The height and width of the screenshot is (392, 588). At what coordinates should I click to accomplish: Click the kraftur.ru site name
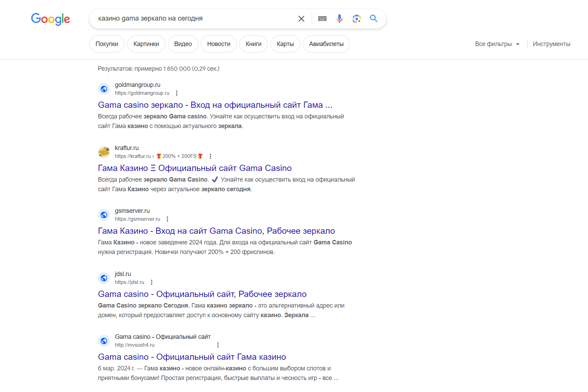pyautogui.click(x=127, y=148)
